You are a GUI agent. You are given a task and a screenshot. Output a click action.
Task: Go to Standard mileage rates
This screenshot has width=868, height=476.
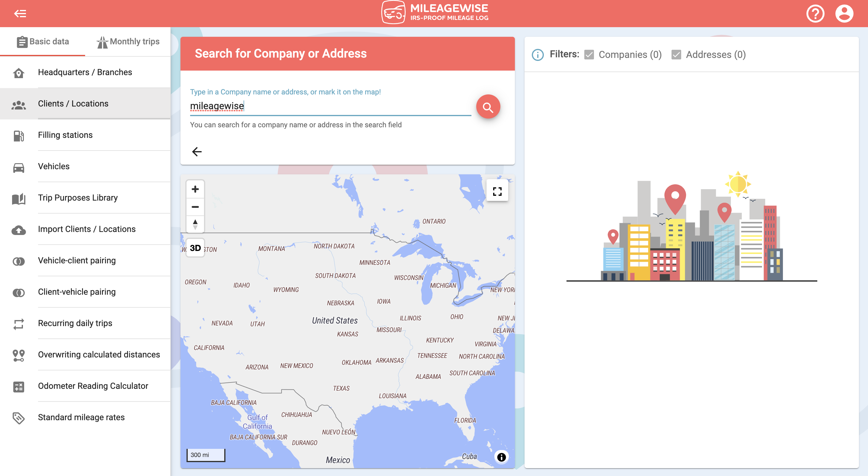pyautogui.click(x=81, y=417)
